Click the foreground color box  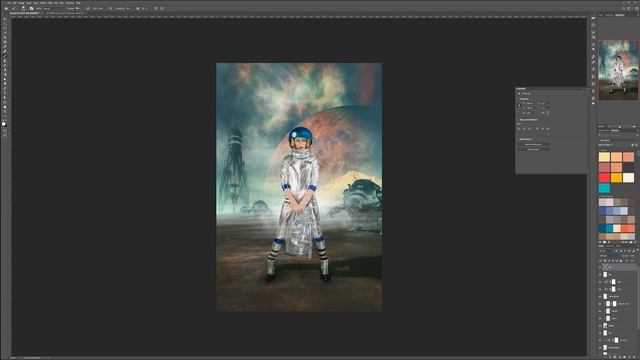coord(4,123)
